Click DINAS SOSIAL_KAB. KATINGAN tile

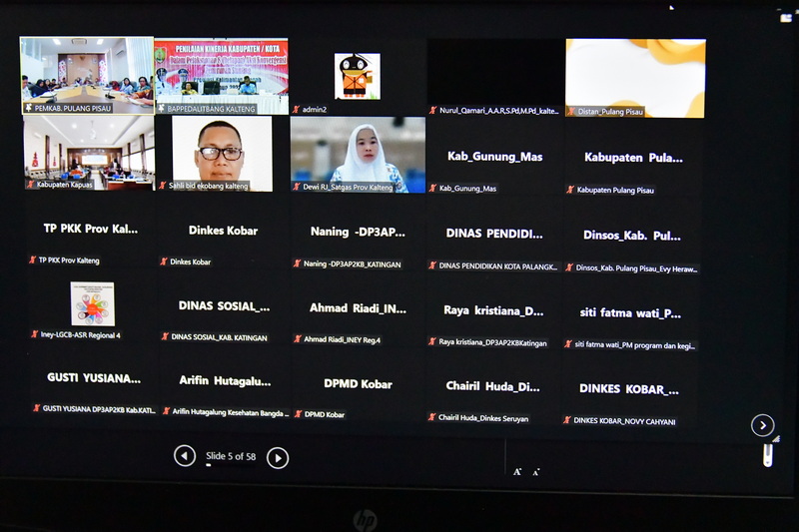tap(224, 306)
